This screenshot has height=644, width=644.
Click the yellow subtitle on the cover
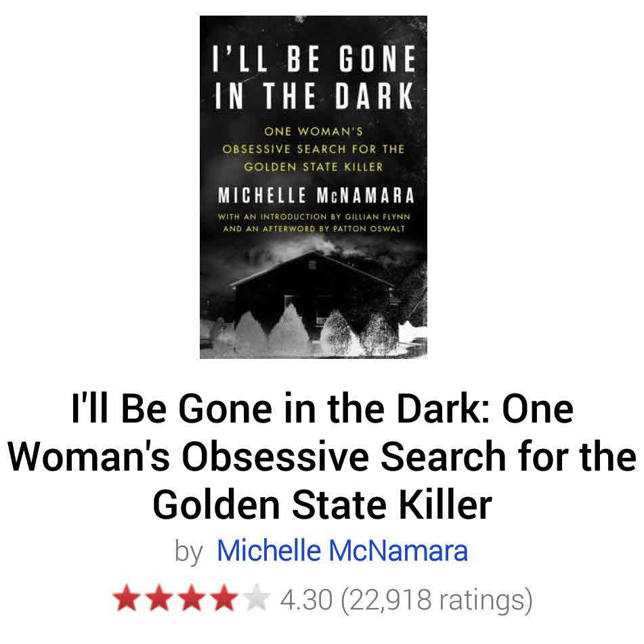tap(313, 149)
